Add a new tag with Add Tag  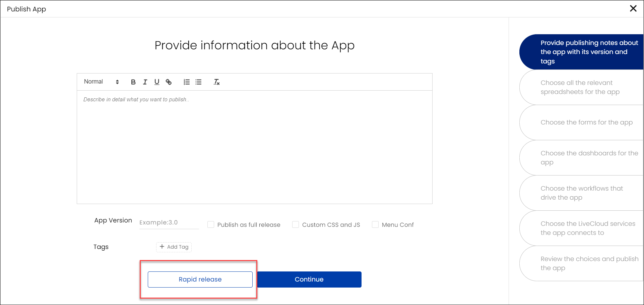click(x=174, y=247)
